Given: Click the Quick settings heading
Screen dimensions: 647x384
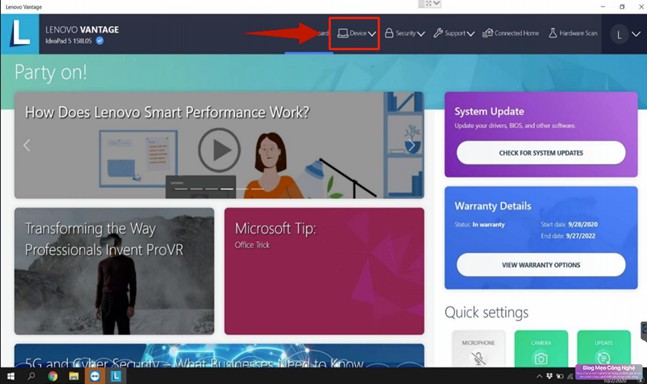Looking at the screenshot, I should [x=486, y=312].
